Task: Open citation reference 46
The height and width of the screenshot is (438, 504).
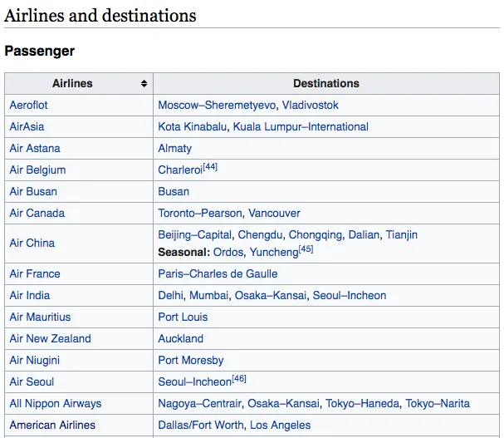Action: (239, 380)
